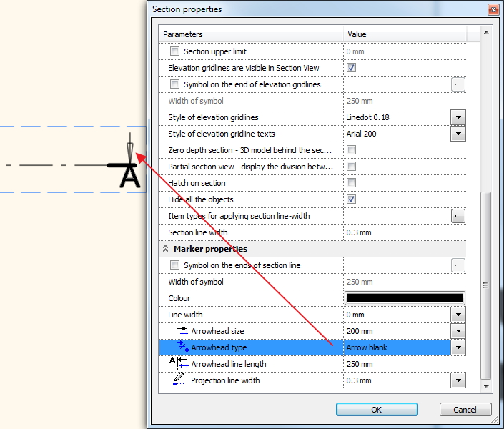Select the Arrowhead type row label

219,347
